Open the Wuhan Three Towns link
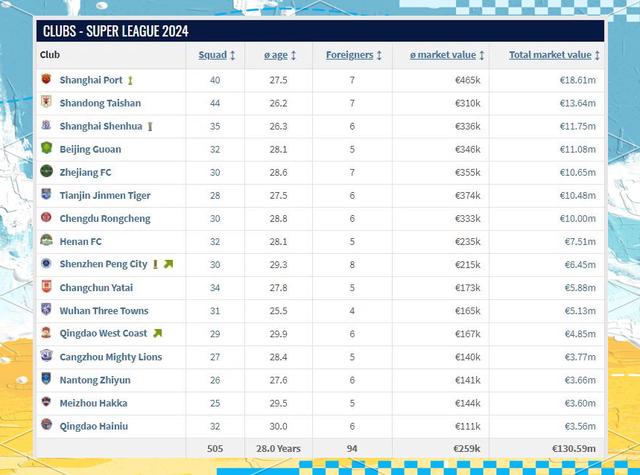The image size is (640, 475). pyautogui.click(x=104, y=311)
